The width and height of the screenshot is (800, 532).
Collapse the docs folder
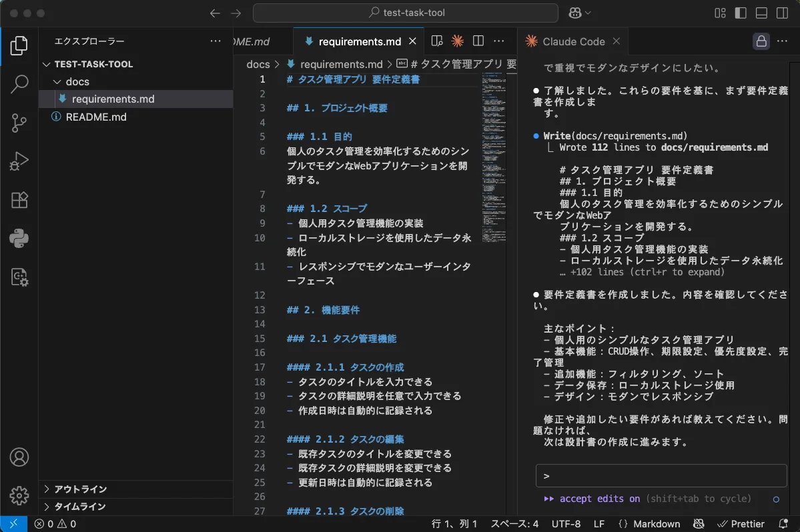coord(77,81)
